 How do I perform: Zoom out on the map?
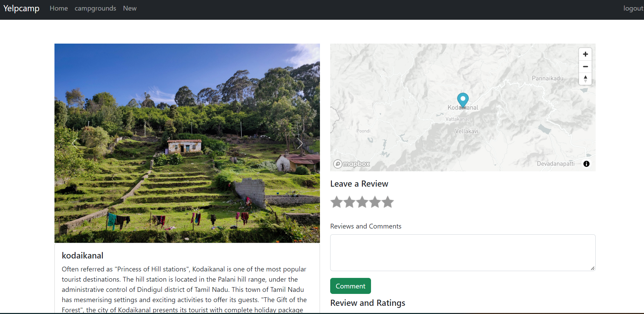pos(585,66)
